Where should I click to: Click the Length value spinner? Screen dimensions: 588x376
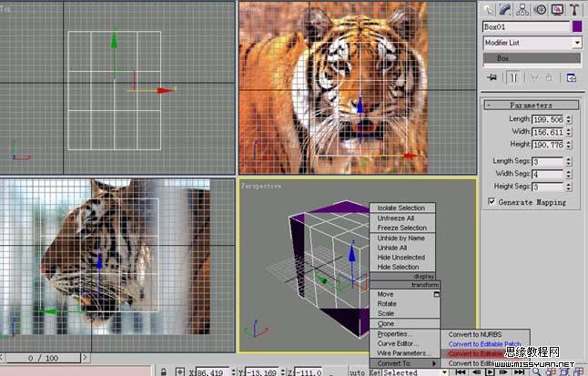pos(569,119)
